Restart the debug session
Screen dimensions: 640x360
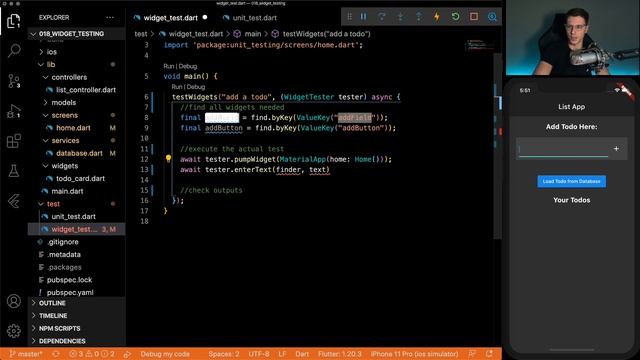(456, 17)
